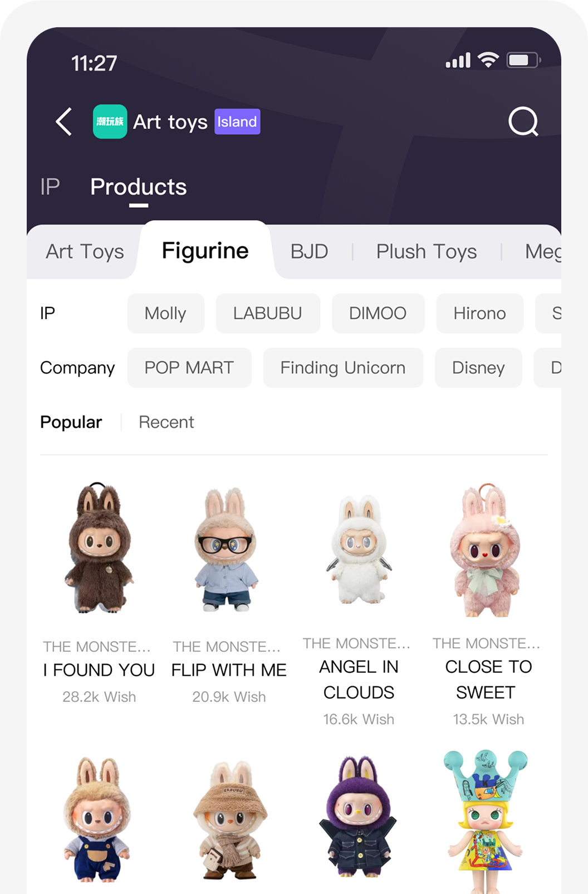The width and height of the screenshot is (588, 894).
Task: Select the Disney company filter
Action: pos(478,368)
